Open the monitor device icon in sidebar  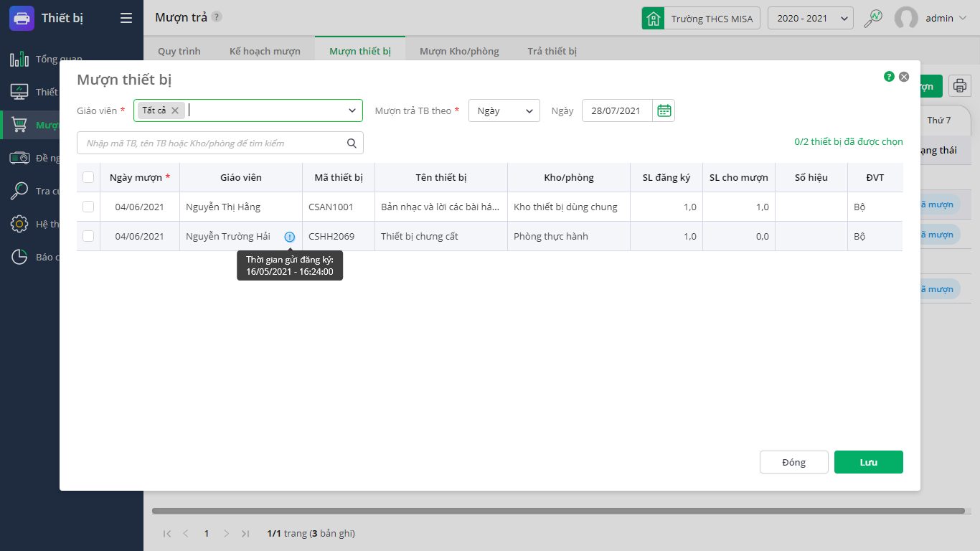[x=19, y=92]
